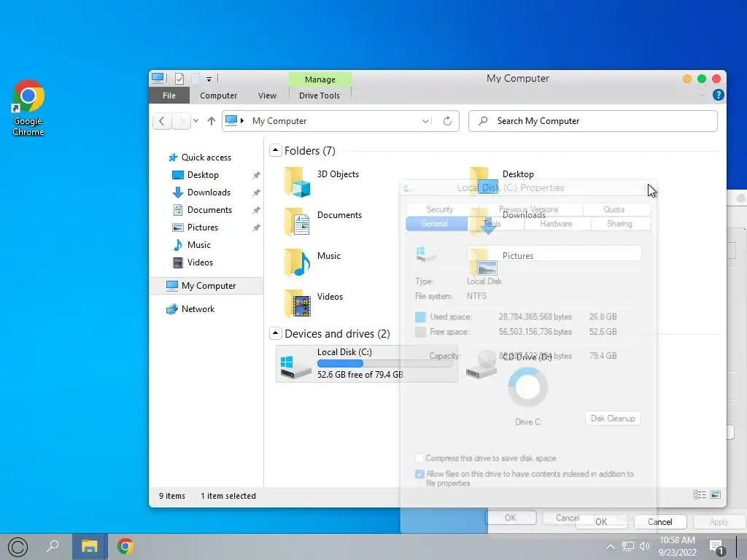Open File Explorer from the taskbar

click(89, 546)
